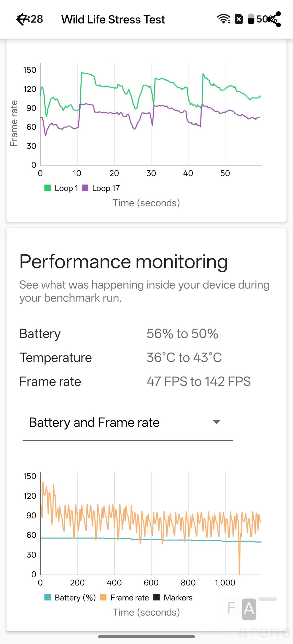Tap the Performance monitoring heading
The height and width of the screenshot is (644, 293).
pyautogui.click(x=123, y=262)
